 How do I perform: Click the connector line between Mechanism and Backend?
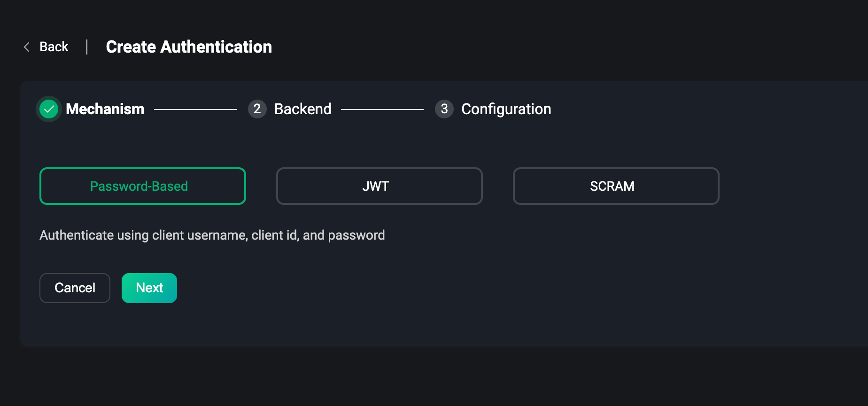[195, 109]
